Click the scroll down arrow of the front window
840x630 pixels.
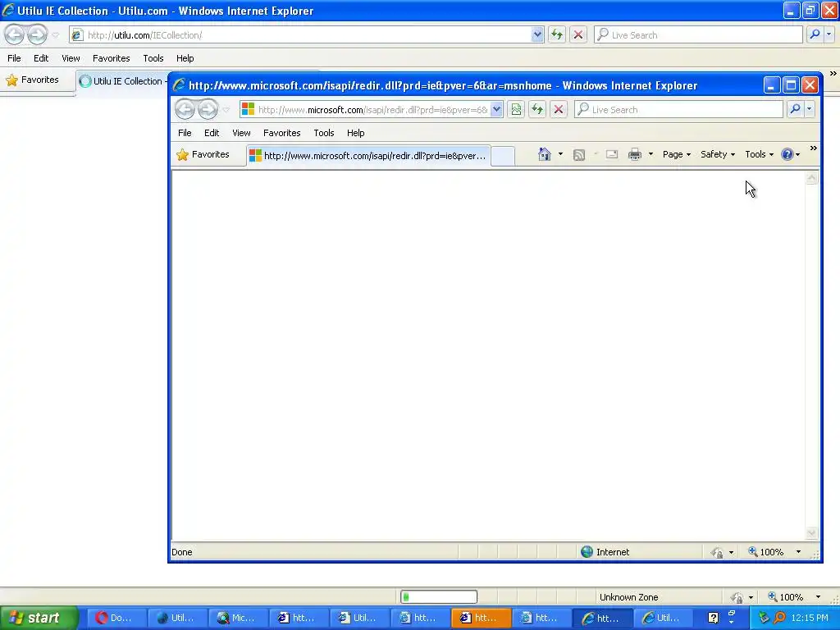pos(811,533)
